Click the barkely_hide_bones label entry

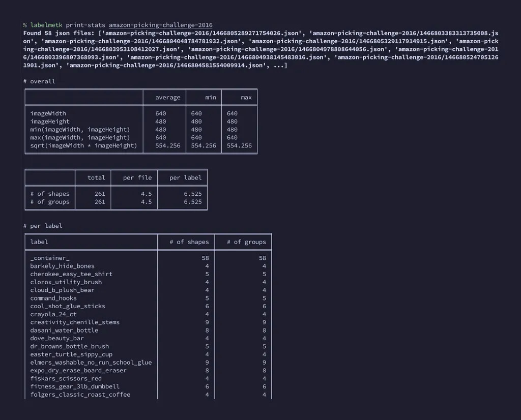pyautogui.click(x=62, y=266)
